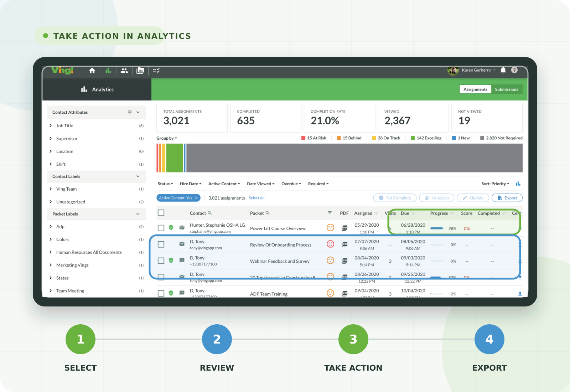
Task: Click the Set Complete button
Action: (394, 198)
